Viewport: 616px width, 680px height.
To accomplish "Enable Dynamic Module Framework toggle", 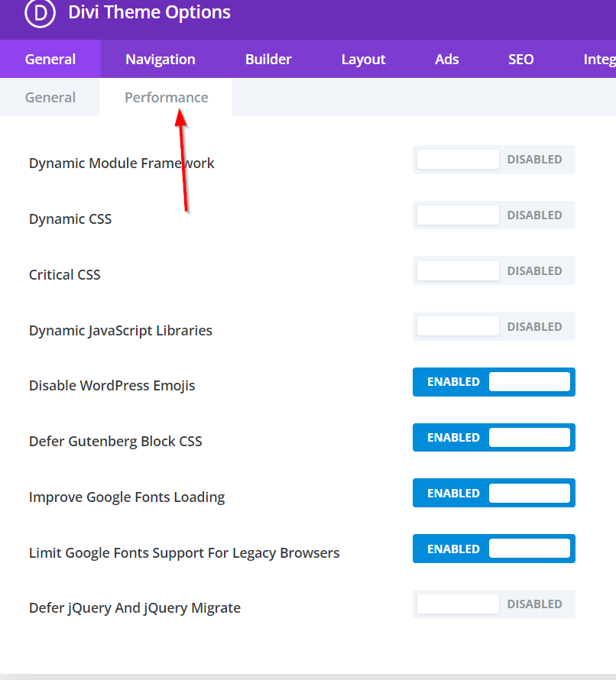I will coord(494,160).
